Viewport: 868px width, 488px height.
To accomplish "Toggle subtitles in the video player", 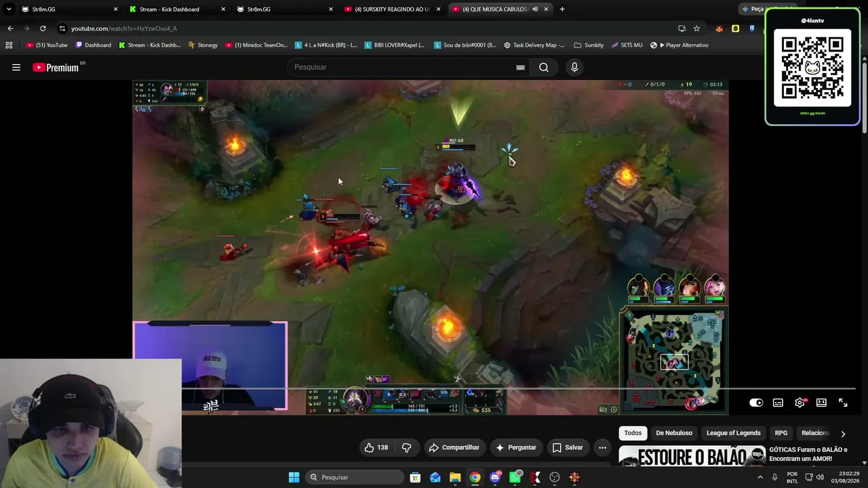I will pos(778,403).
